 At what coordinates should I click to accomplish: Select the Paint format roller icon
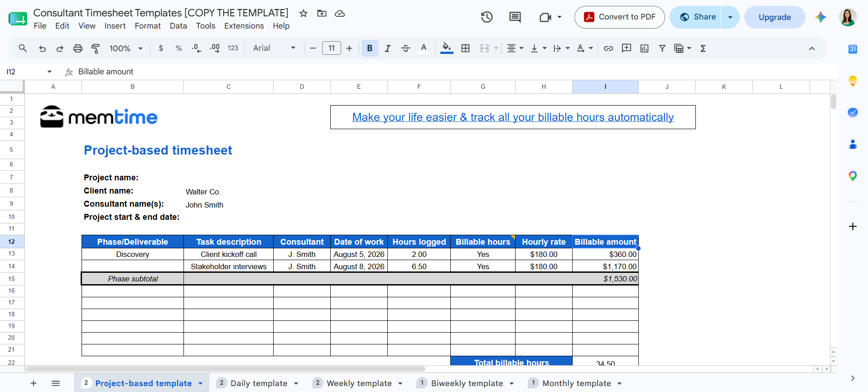pos(96,48)
